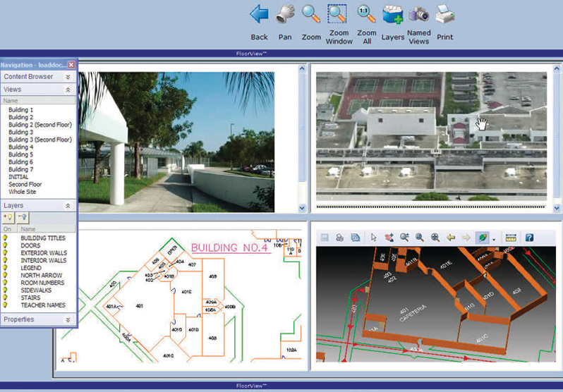Click next view arrow in 3D viewer
This screenshot has height=392, width=563.
pyautogui.click(x=466, y=238)
